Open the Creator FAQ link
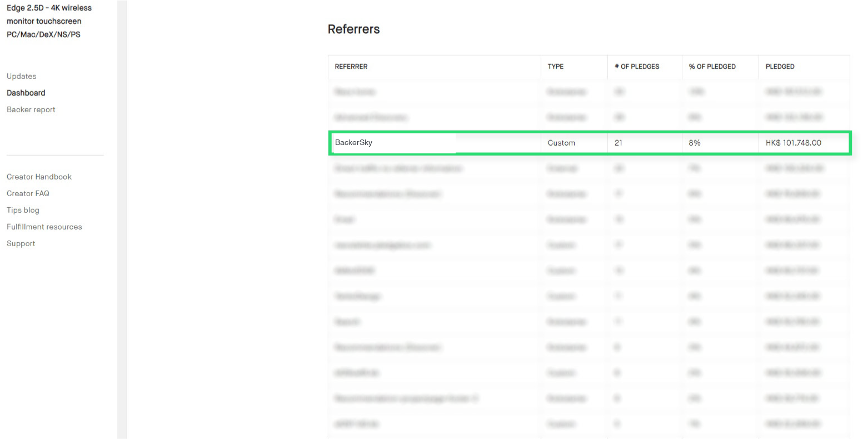The height and width of the screenshot is (439, 868). point(28,193)
